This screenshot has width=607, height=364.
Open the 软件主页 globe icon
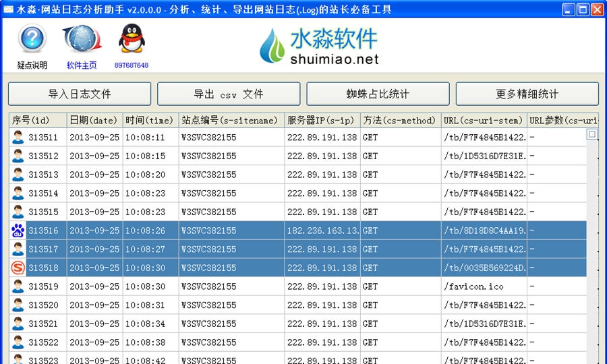pyautogui.click(x=82, y=38)
